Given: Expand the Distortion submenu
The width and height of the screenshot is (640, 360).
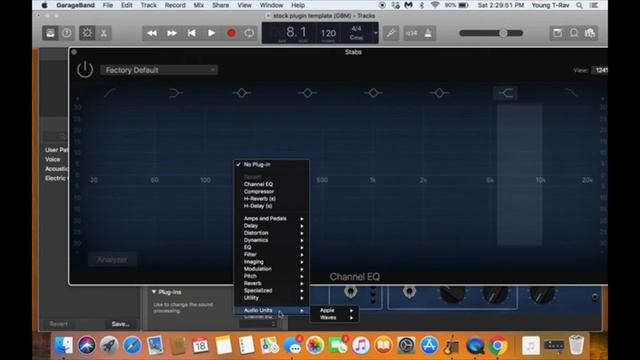Looking at the screenshot, I should (271, 233).
